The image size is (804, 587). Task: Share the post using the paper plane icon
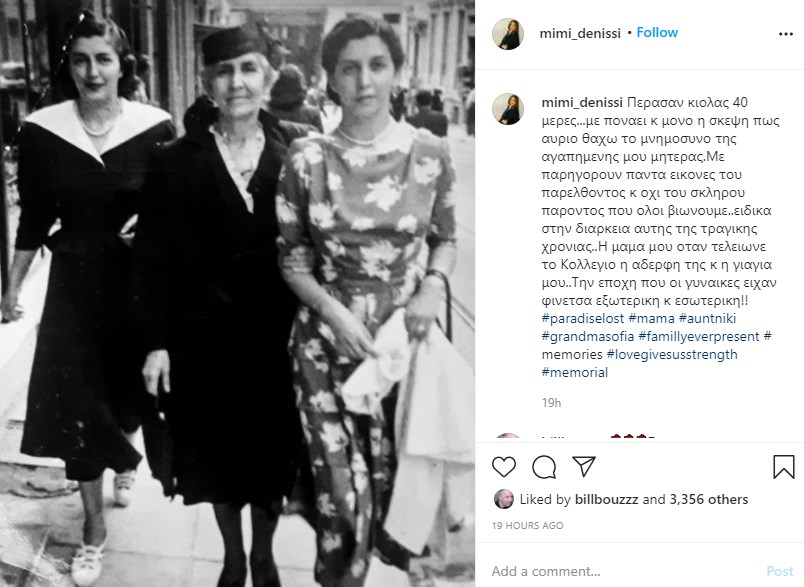point(584,466)
